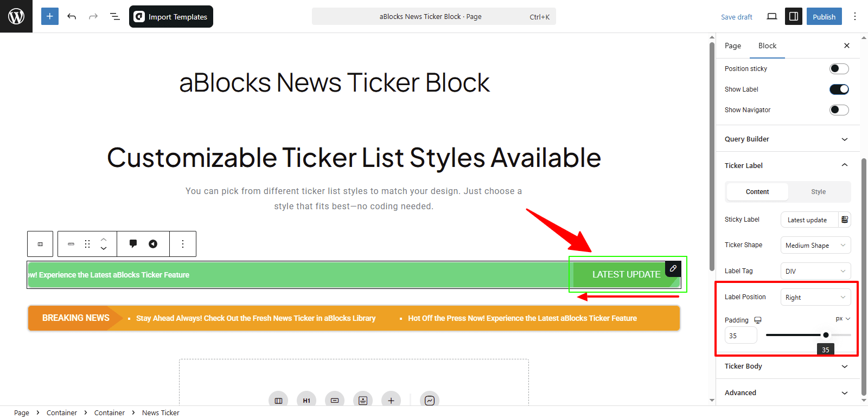Turn off the Show Label switch
This screenshot has width=868, height=419.
click(x=839, y=89)
